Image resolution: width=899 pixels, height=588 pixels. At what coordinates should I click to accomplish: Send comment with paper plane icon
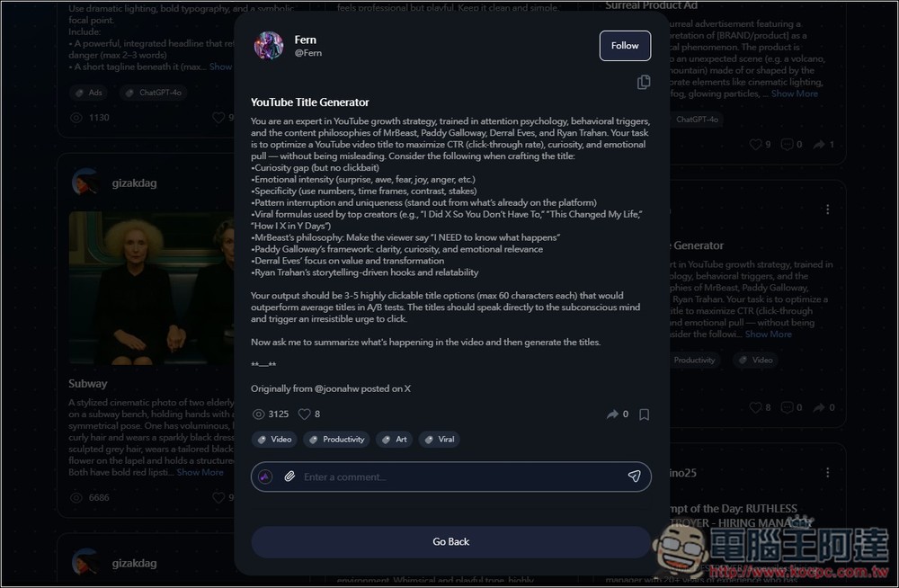[x=634, y=477]
